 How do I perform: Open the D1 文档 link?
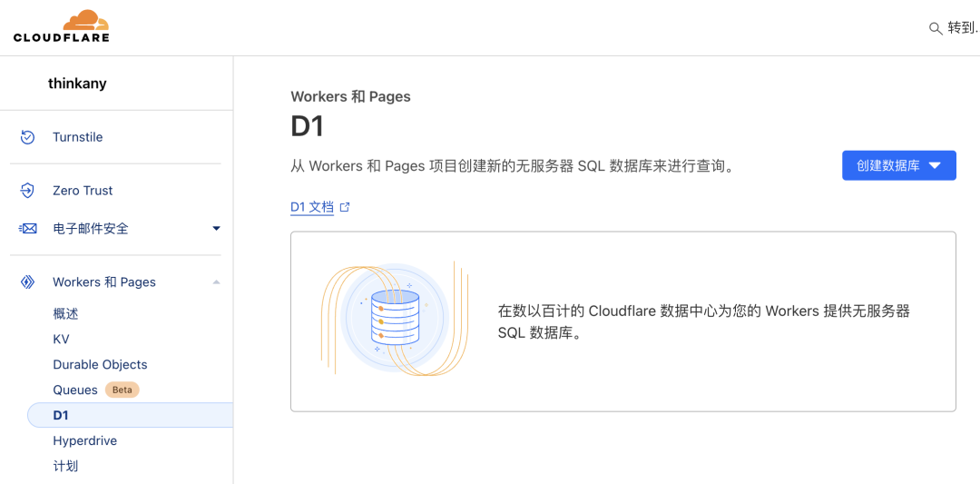coord(312,207)
